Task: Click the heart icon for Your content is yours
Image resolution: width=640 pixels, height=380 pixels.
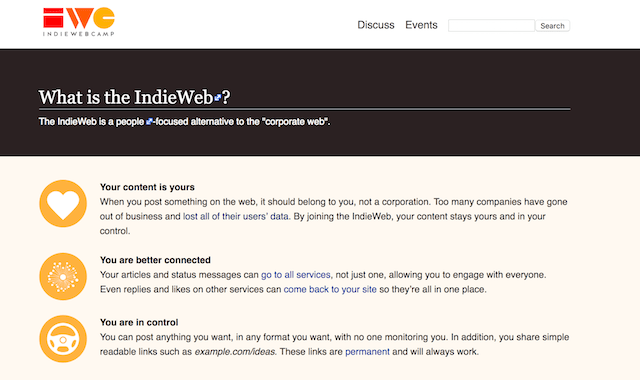Action: click(63, 203)
